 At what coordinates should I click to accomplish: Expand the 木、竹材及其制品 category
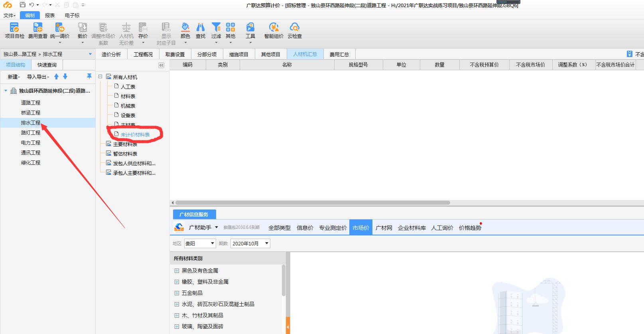177,315
